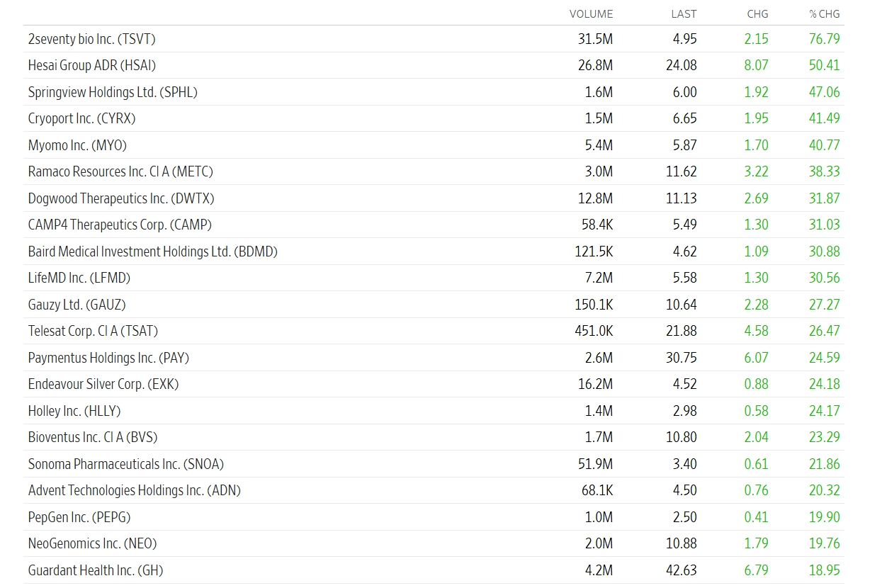Sort by the VOLUME column header
Screen dimensions: 870x588
pos(591,13)
